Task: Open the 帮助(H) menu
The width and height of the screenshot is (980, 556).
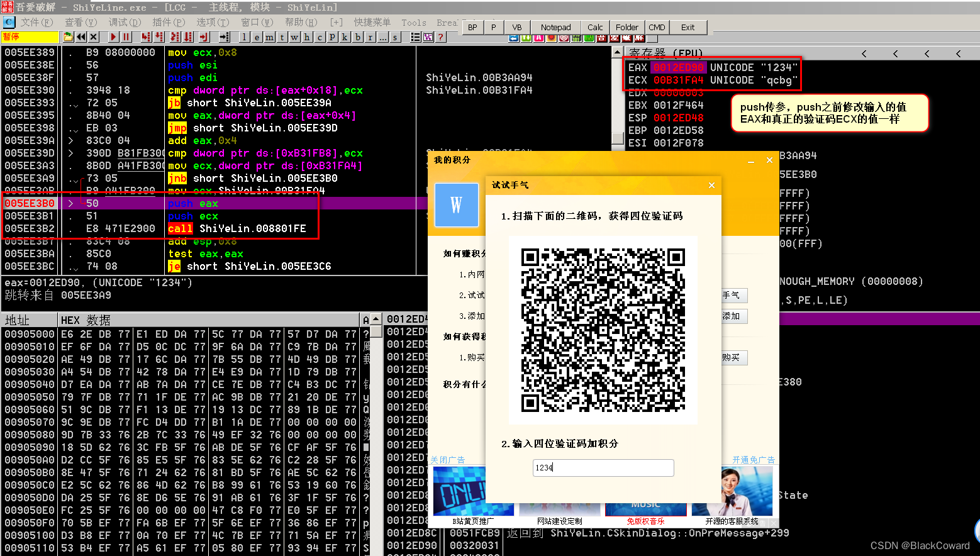Action: (x=301, y=23)
